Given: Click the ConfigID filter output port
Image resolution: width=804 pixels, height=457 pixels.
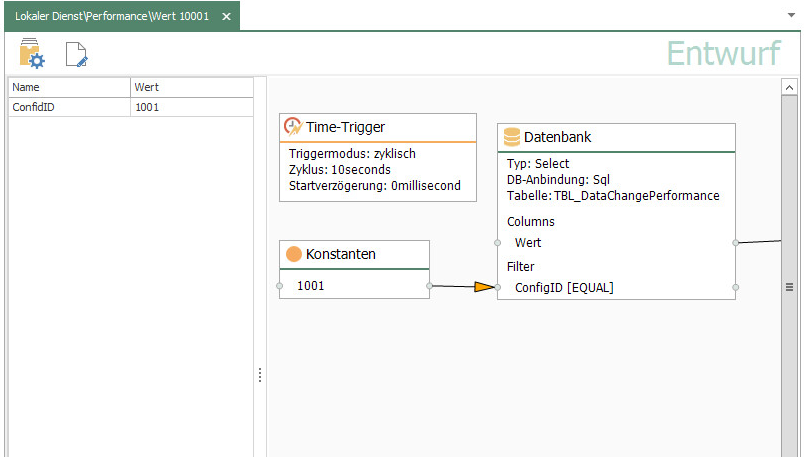Looking at the screenshot, I should 735,287.
